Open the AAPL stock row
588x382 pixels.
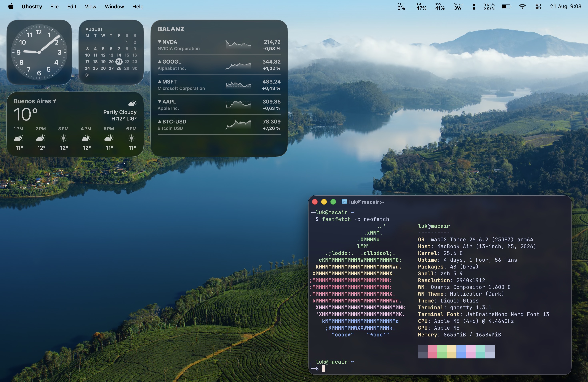click(219, 105)
